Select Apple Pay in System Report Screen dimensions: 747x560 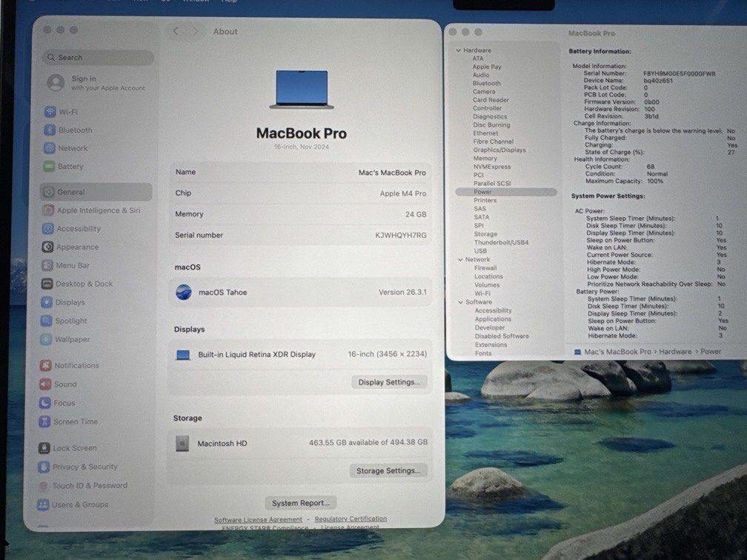pyautogui.click(x=487, y=67)
